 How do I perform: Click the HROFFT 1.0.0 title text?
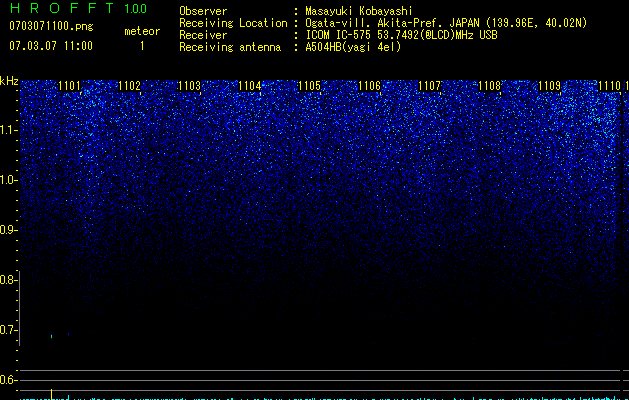78,8
